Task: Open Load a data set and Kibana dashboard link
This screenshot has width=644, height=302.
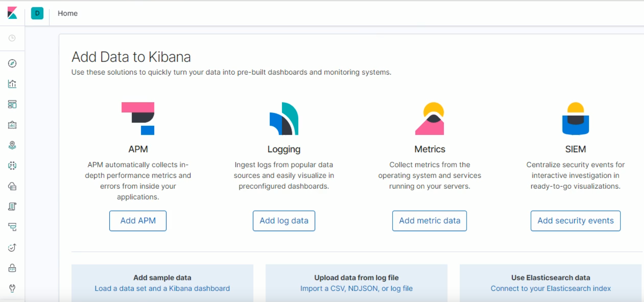Action: point(162,289)
